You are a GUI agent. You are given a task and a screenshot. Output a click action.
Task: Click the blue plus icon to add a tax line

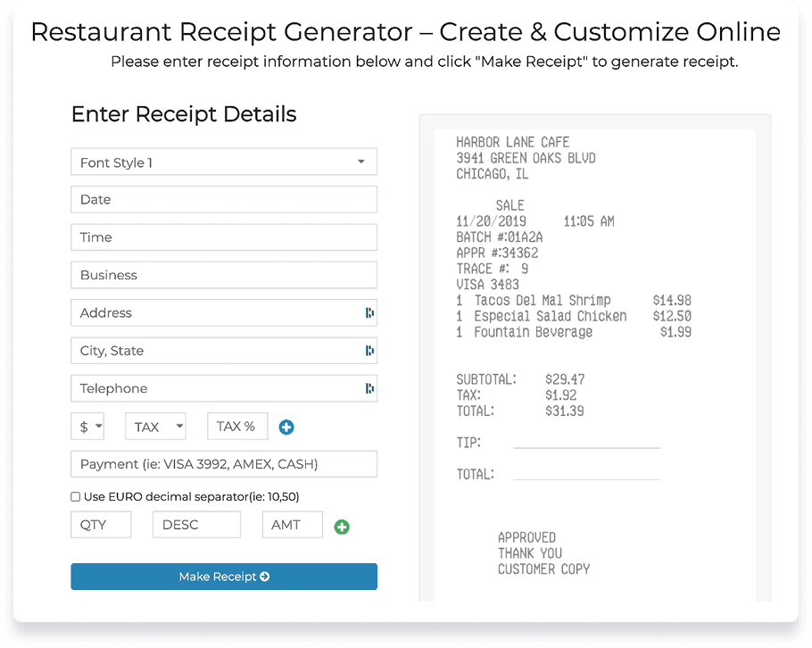286,427
